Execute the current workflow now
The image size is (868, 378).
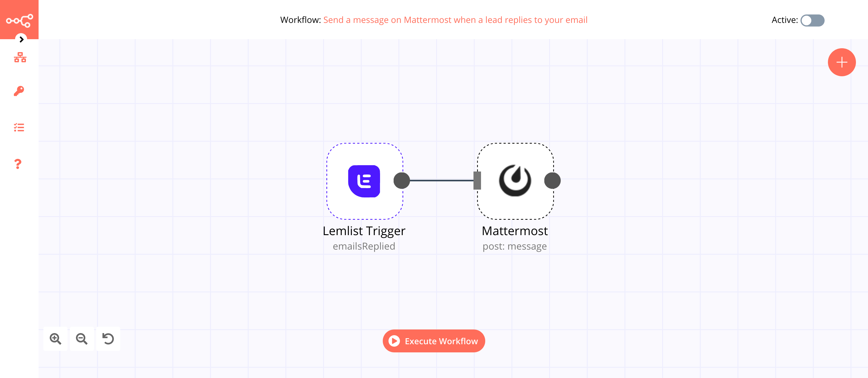434,341
